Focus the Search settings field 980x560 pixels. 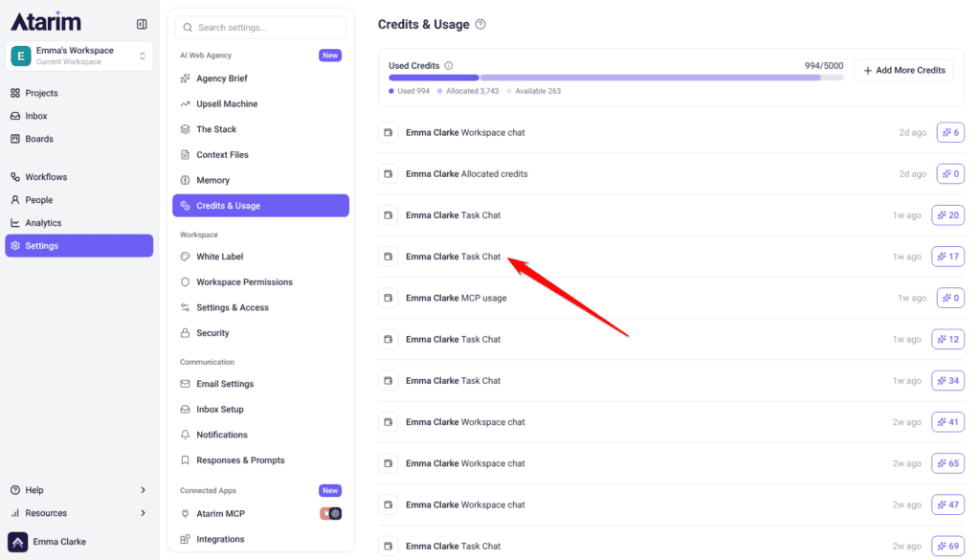(x=260, y=28)
